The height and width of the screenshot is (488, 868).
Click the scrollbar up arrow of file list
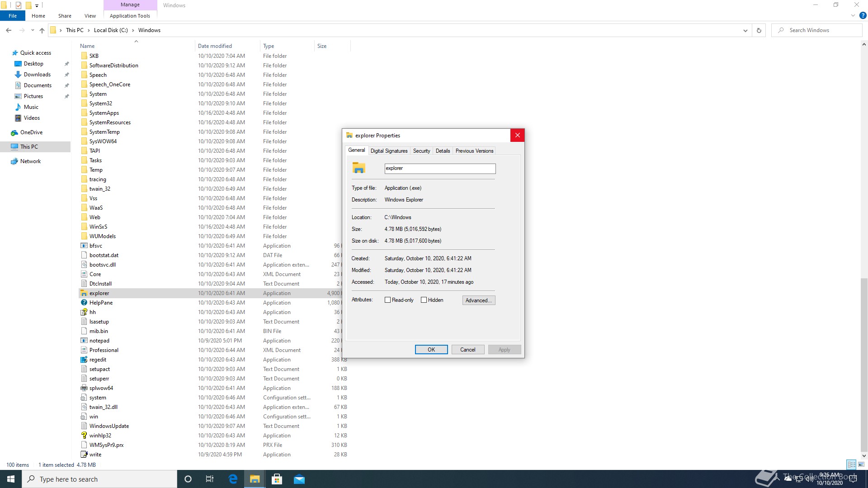coord(864,45)
